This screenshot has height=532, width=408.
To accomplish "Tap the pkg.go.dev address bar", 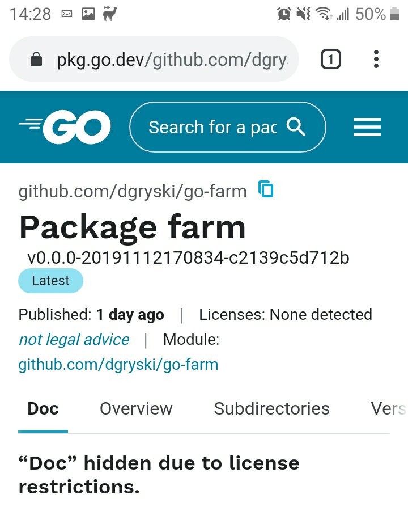I will pyautogui.click(x=170, y=60).
